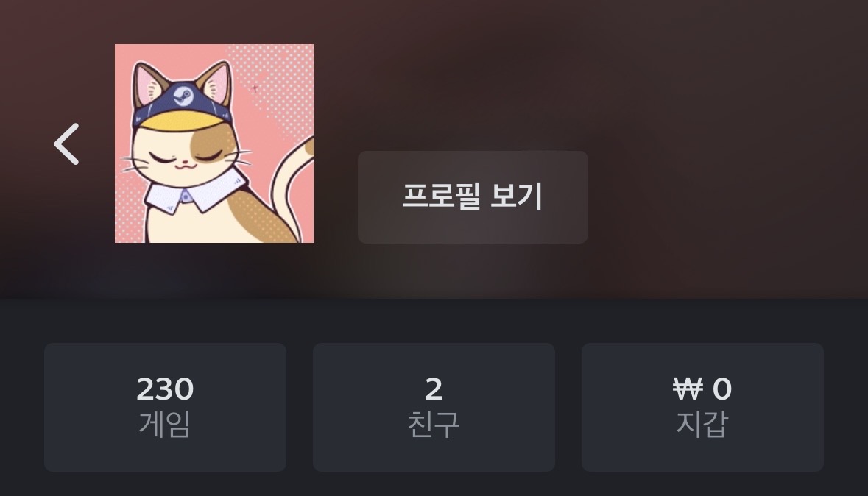Open the 2 친구 friends card
The width and height of the screenshot is (868, 496).
434,408
